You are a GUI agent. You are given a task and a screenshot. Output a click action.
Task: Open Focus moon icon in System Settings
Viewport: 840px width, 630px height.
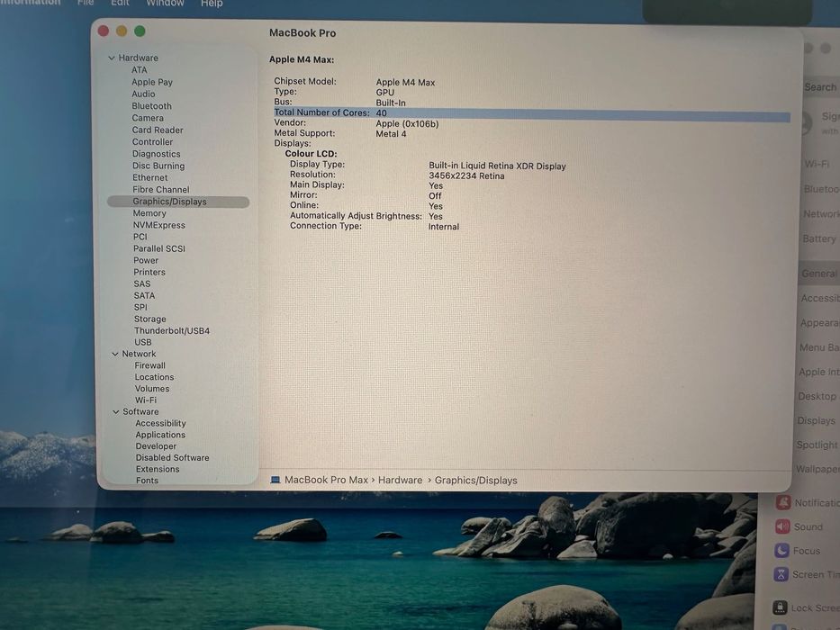coord(781,550)
